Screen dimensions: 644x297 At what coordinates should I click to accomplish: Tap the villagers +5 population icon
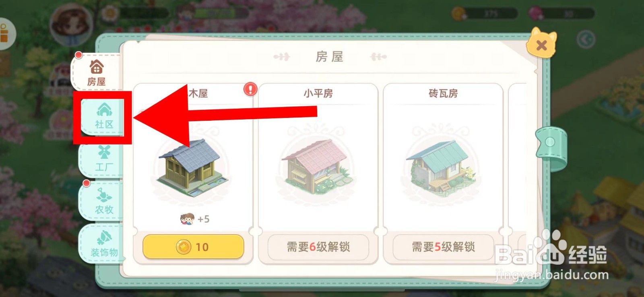(187, 219)
